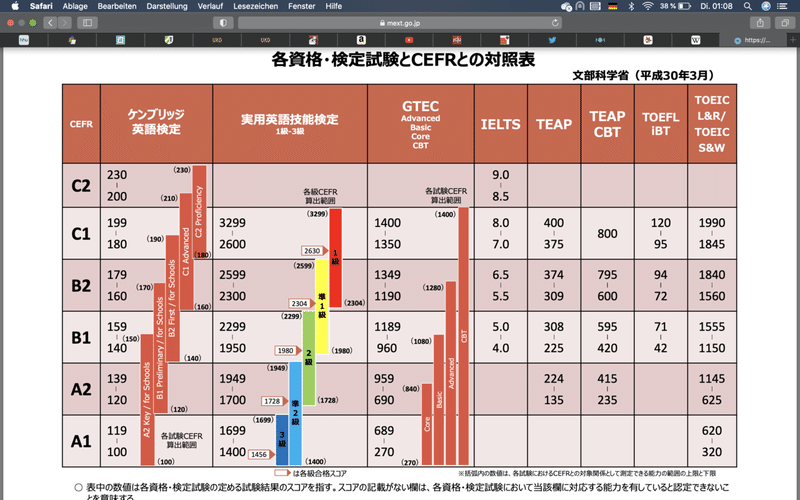Open the Fenster menu
This screenshot has height=500, width=800.
click(302, 6)
